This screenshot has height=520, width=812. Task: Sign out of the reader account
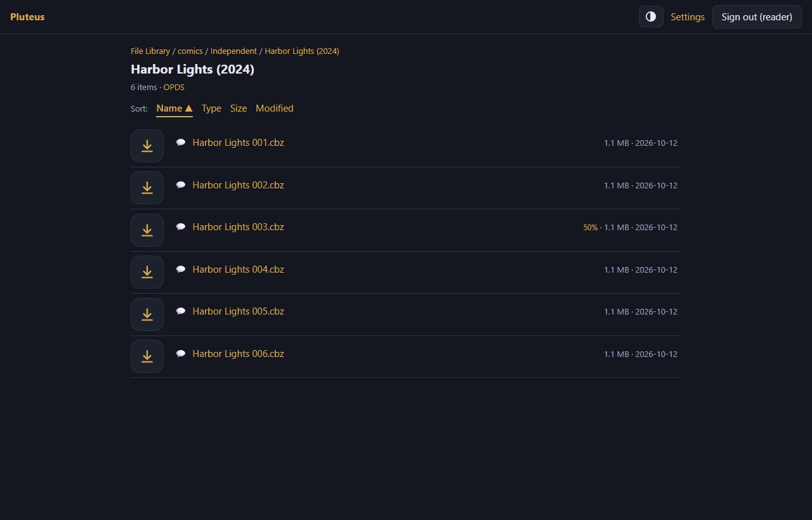coord(757,16)
